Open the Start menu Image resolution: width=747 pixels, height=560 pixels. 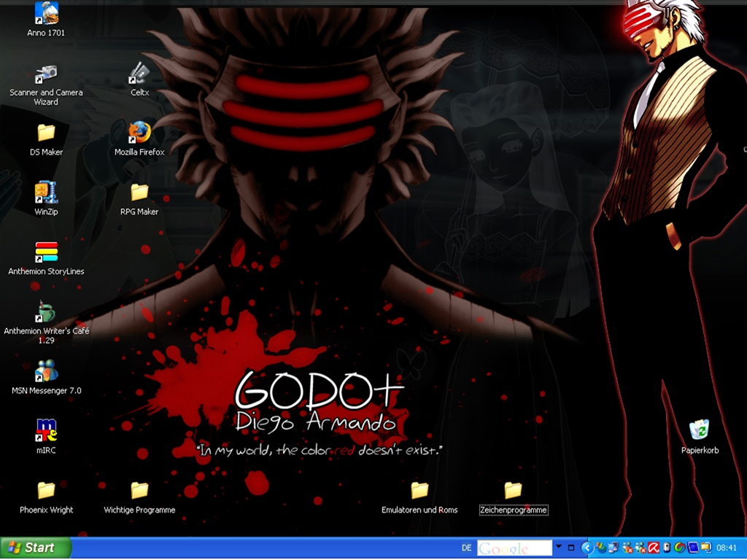click(36, 548)
